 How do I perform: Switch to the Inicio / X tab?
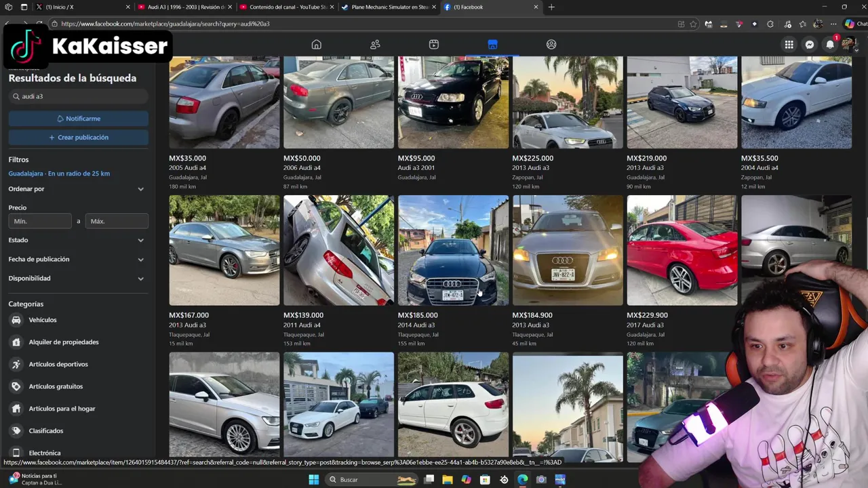tap(82, 7)
